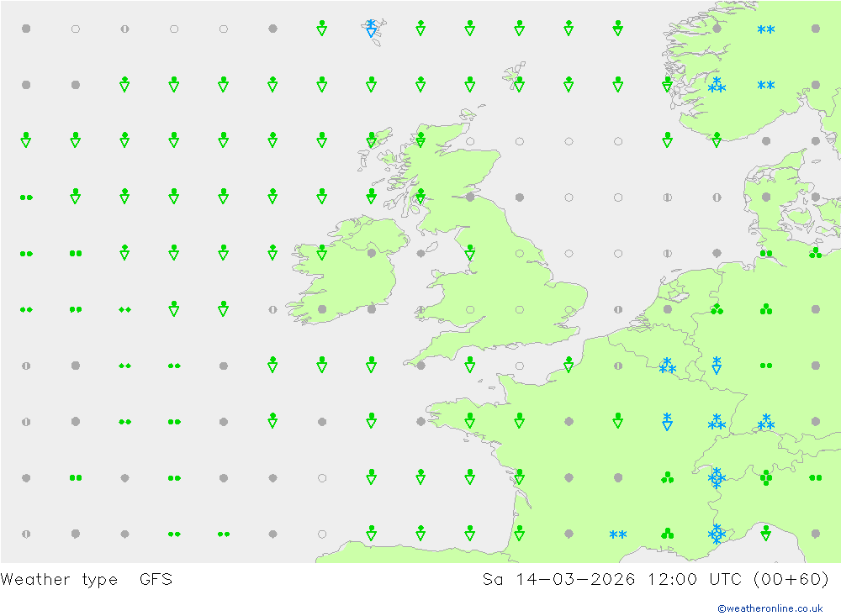The image size is (841, 616).
Task: Click the blue snow shower symbol over western Germany
Action: click(x=717, y=366)
